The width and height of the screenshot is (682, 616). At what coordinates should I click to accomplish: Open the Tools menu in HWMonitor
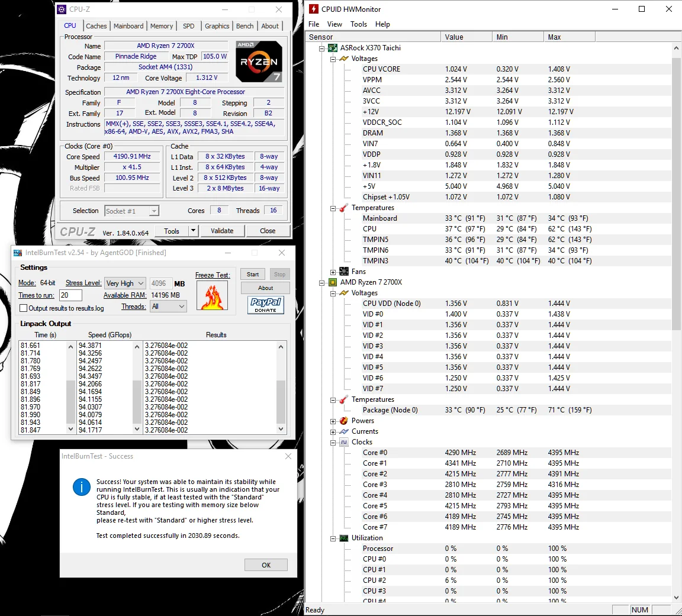[359, 24]
